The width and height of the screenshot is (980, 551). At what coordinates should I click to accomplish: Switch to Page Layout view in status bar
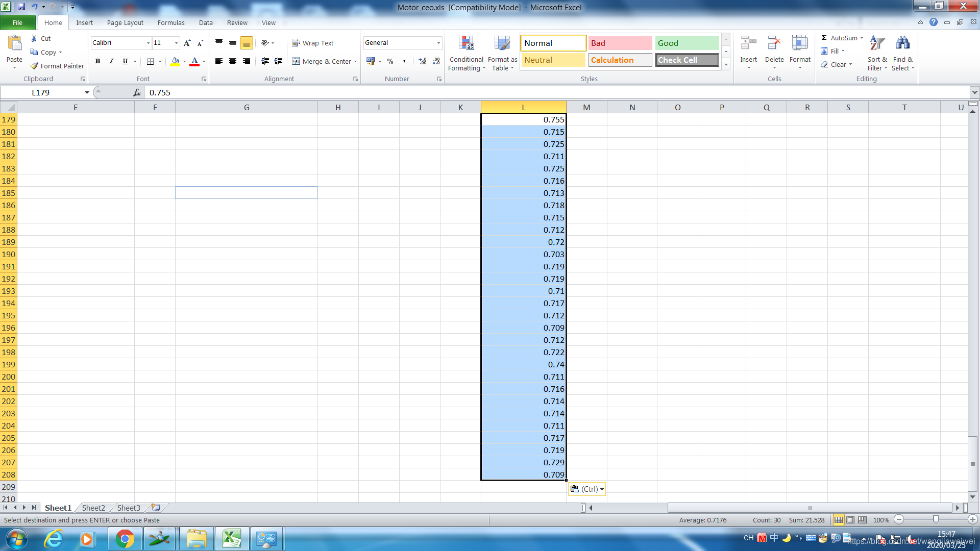click(x=850, y=520)
